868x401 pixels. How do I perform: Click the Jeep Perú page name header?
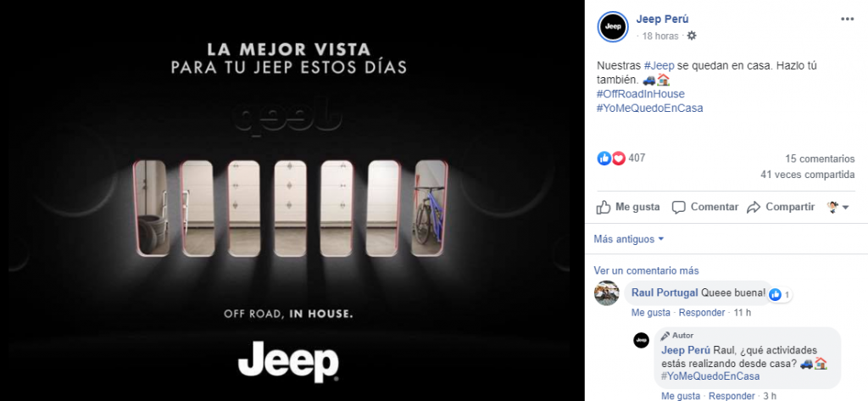[x=662, y=19]
